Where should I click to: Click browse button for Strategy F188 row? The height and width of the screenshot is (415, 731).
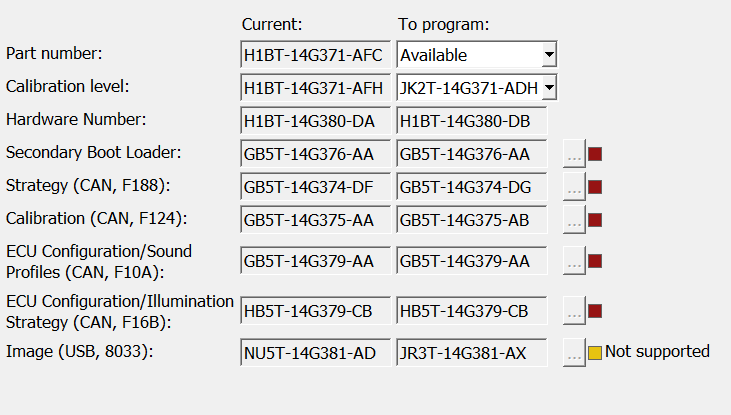[x=573, y=187]
